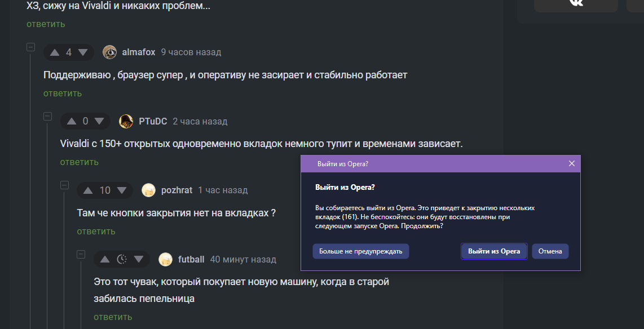Open PTuDC's avatar
Image resolution: width=644 pixels, height=329 pixels.
pos(126,121)
